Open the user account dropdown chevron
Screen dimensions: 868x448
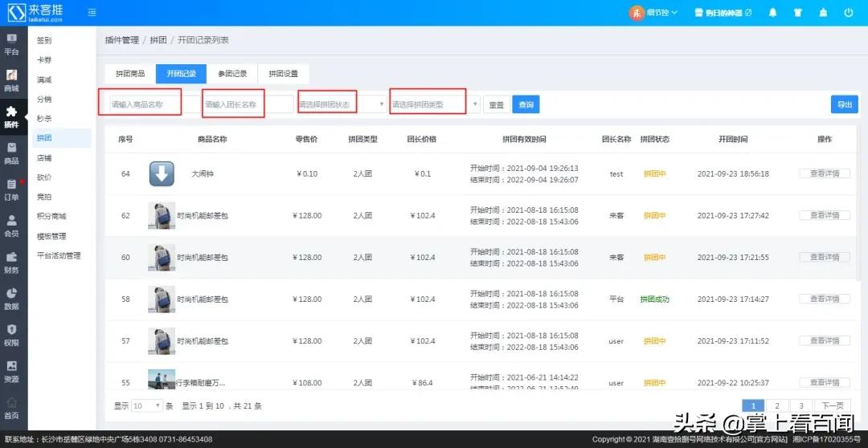[674, 13]
